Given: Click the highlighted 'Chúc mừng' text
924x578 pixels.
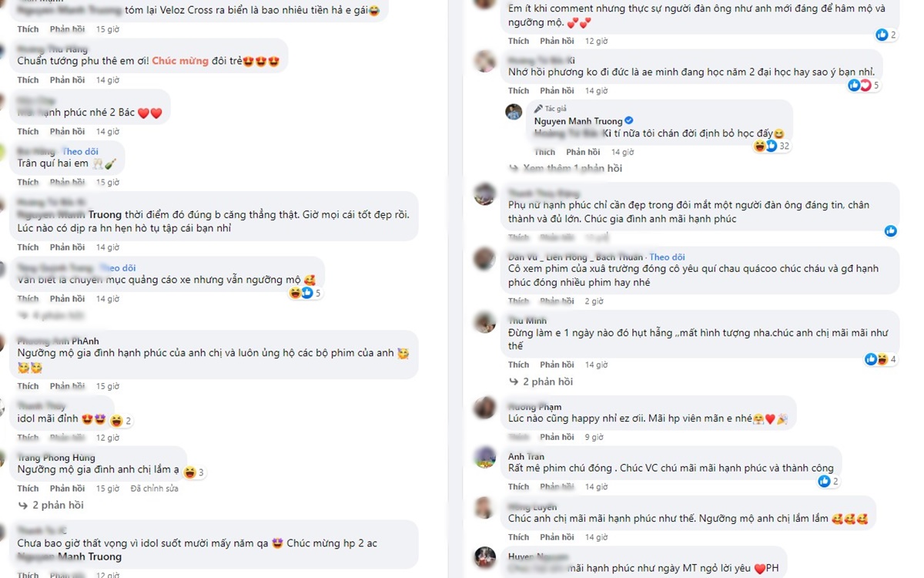Looking at the screenshot, I should (x=174, y=61).
